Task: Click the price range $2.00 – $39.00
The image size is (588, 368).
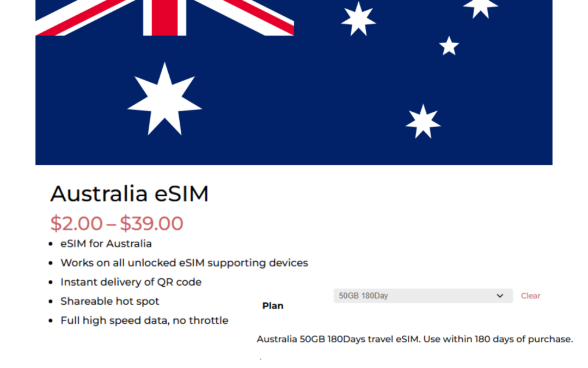Action: [x=117, y=223]
